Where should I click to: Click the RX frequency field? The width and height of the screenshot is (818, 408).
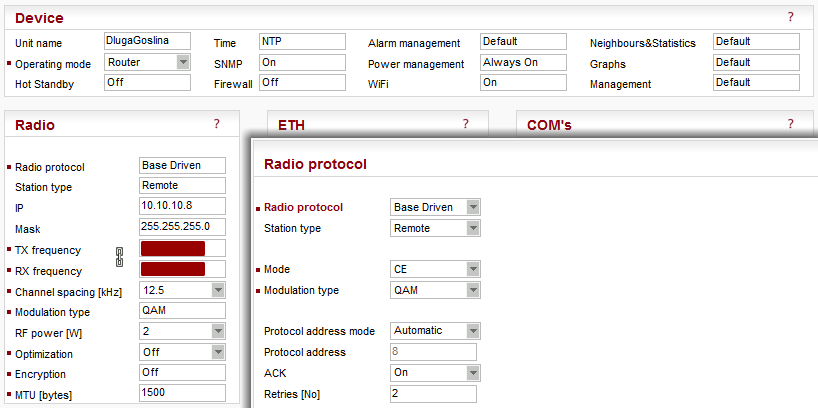coord(183,269)
